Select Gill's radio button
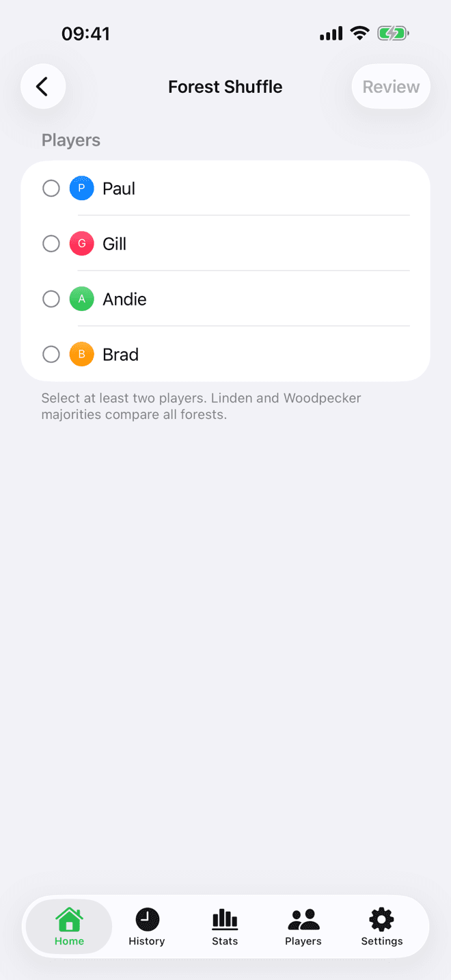 pos(51,243)
